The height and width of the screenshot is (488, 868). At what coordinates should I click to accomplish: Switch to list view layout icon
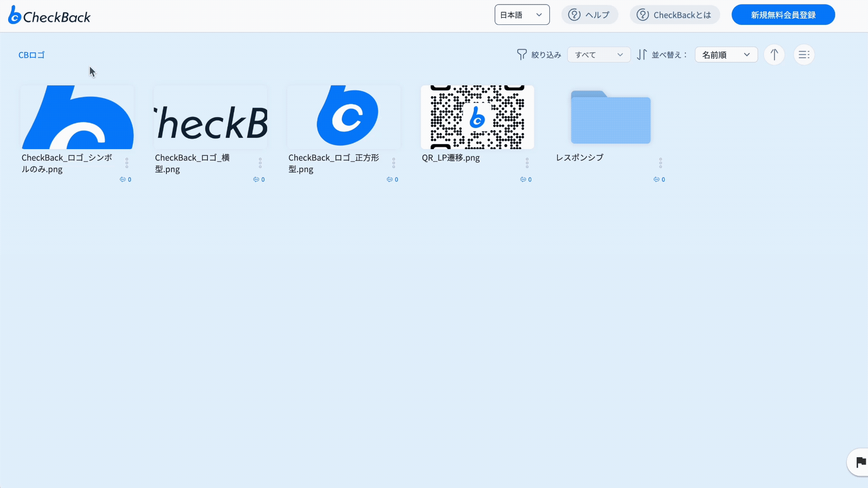[x=804, y=55]
